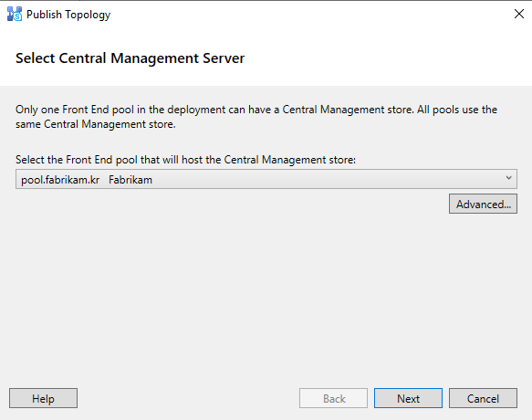Click the 'Only one Front End pool' description line
Viewport: 532px width, 420px height.
pos(256,110)
